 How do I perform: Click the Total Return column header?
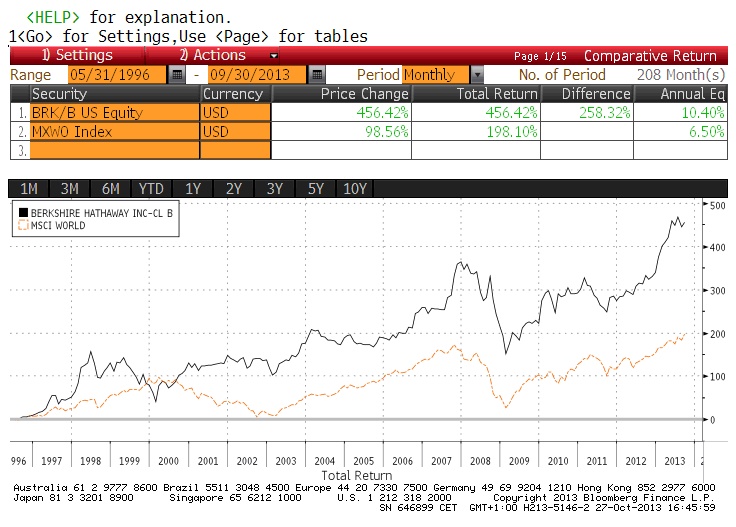[476, 94]
